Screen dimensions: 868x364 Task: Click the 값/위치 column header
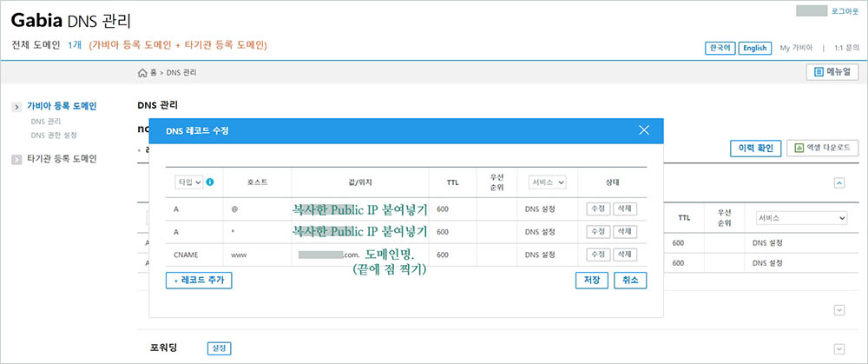(360, 182)
